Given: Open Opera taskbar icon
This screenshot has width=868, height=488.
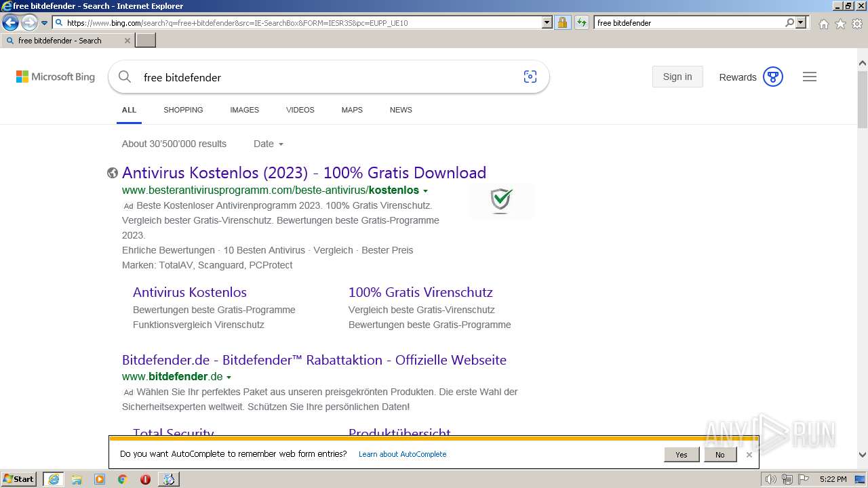Looking at the screenshot, I should coord(145,479).
